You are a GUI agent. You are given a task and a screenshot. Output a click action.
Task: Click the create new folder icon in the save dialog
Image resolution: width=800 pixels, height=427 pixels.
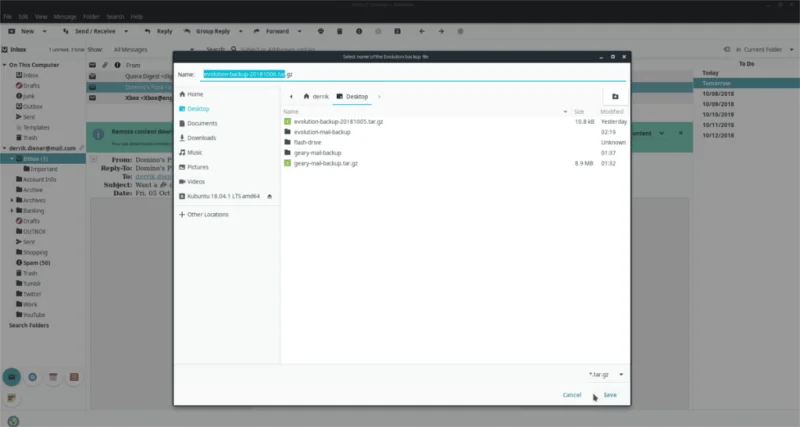[615, 96]
